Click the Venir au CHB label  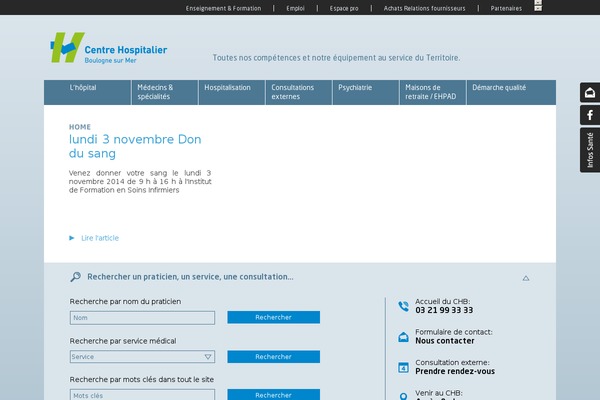click(x=439, y=393)
